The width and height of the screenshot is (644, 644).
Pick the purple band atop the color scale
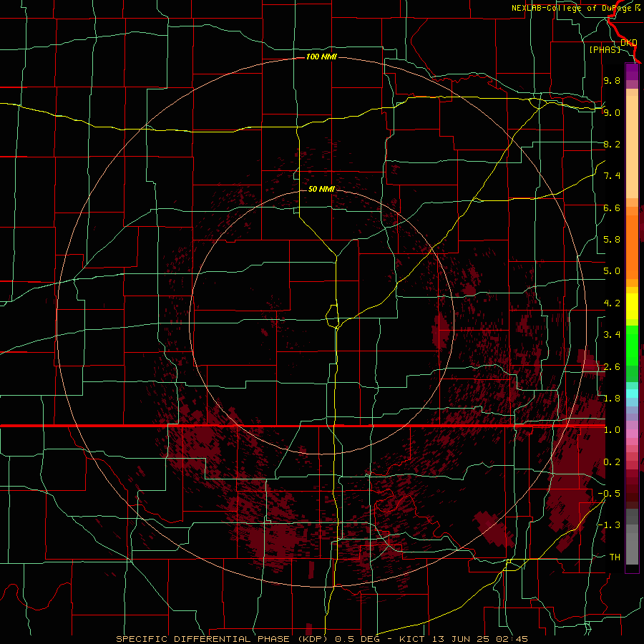pyautogui.click(x=632, y=72)
